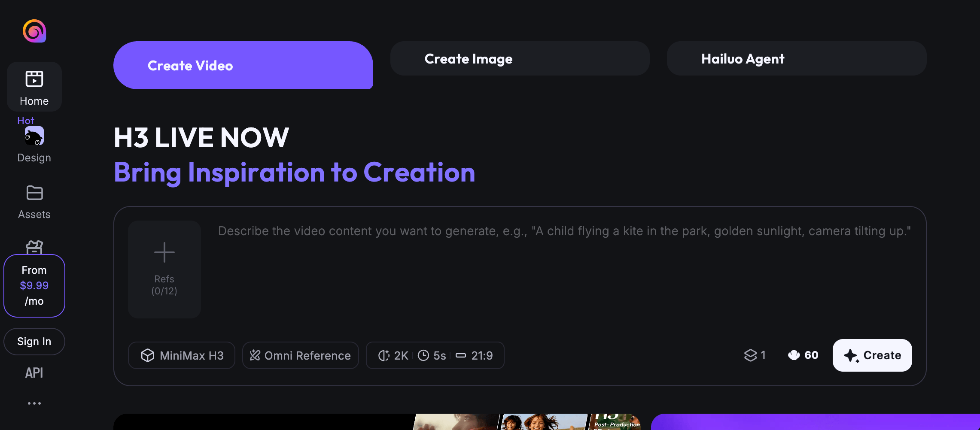Open the Omni Reference mode selector
Viewport: 980px width, 430px height.
(301, 355)
